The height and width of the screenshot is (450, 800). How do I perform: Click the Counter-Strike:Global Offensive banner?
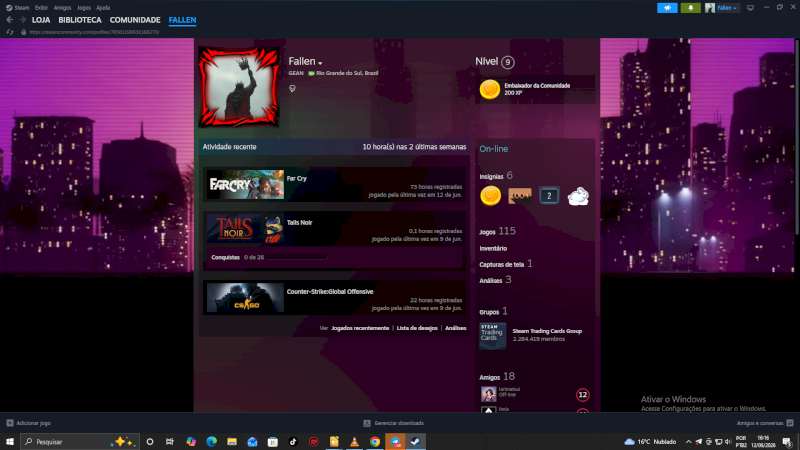pos(245,297)
